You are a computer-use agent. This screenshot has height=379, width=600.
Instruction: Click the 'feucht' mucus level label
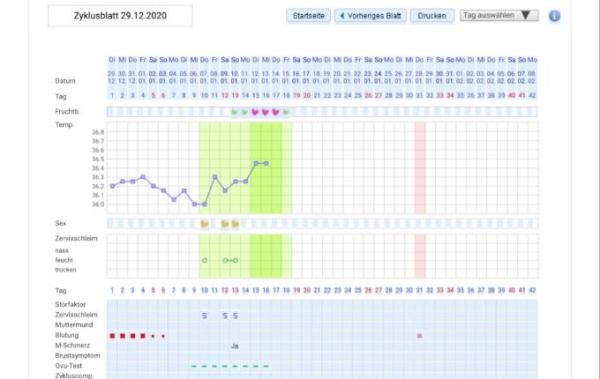point(64,260)
